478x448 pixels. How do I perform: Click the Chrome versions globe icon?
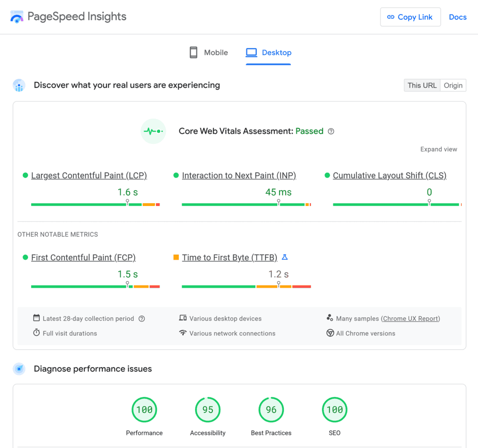click(330, 333)
